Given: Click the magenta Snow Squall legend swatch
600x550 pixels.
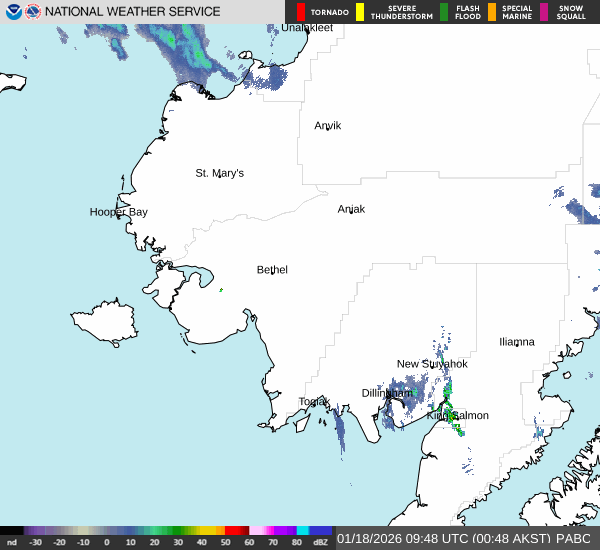Looking at the screenshot, I should pos(544,12).
